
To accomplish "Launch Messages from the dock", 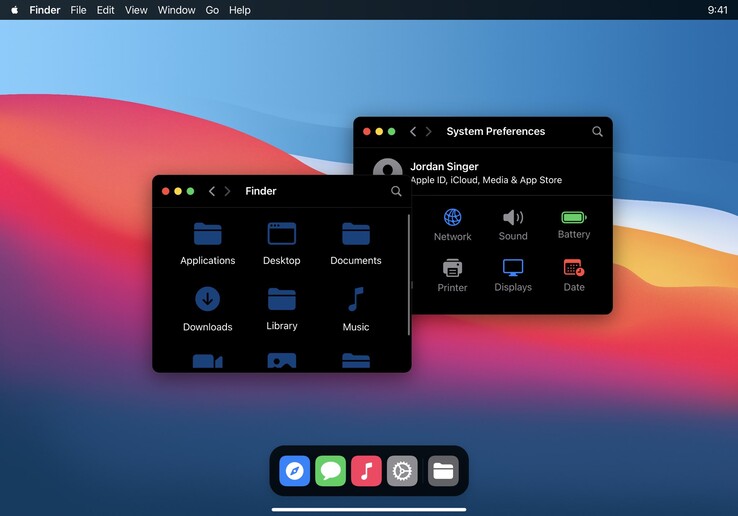I will (330, 471).
